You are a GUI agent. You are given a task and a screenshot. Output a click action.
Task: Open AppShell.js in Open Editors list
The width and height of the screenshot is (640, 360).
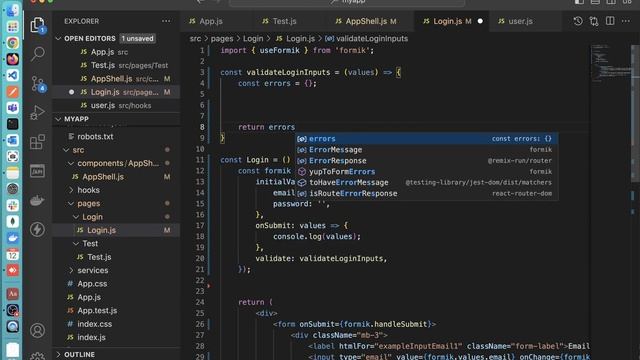point(116,79)
